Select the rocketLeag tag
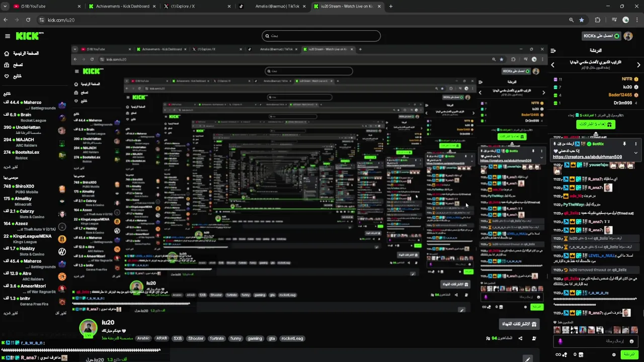Screen dimensions: 644x362 click(292, 338)
